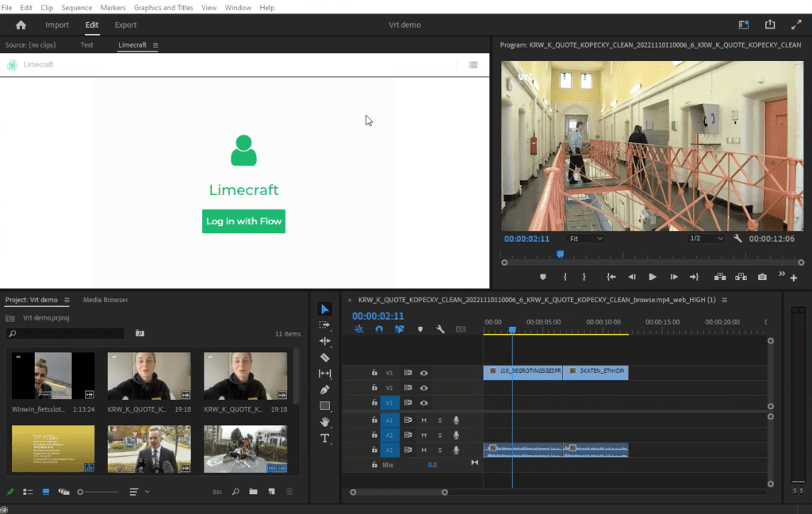Toggle V2 track output eye
The height and width of the screenshot is (514, 812).
pyautogui.click(x=423, y=388)
